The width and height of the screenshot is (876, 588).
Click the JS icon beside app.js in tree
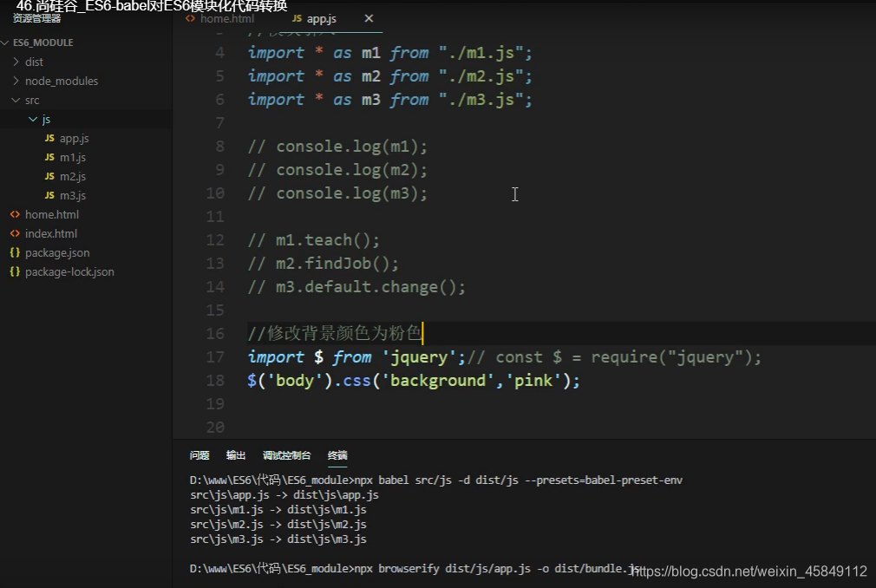(x=49, y=138)
